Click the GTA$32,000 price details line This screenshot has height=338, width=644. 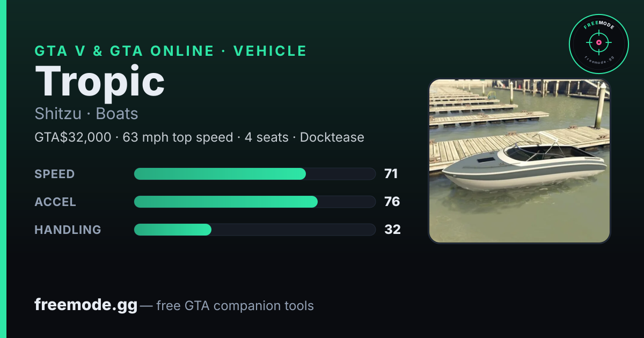pos(200,137)
